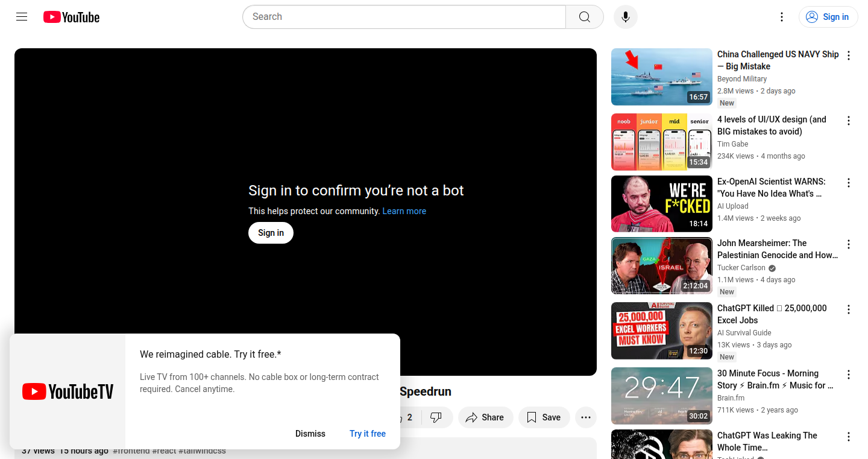Go to YouTube home via logo
This screenshot has width=868, height=459.
tap(71, 17)
